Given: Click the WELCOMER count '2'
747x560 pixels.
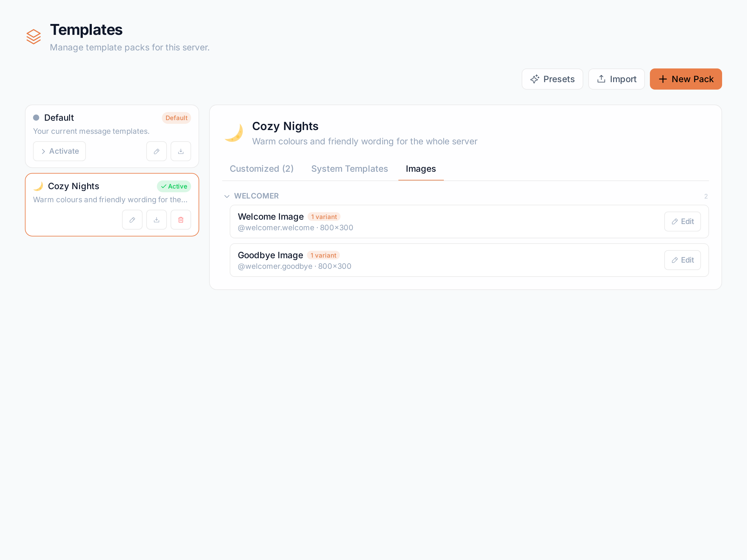Looking at the screenshot, I should click(x=706, y=196).
